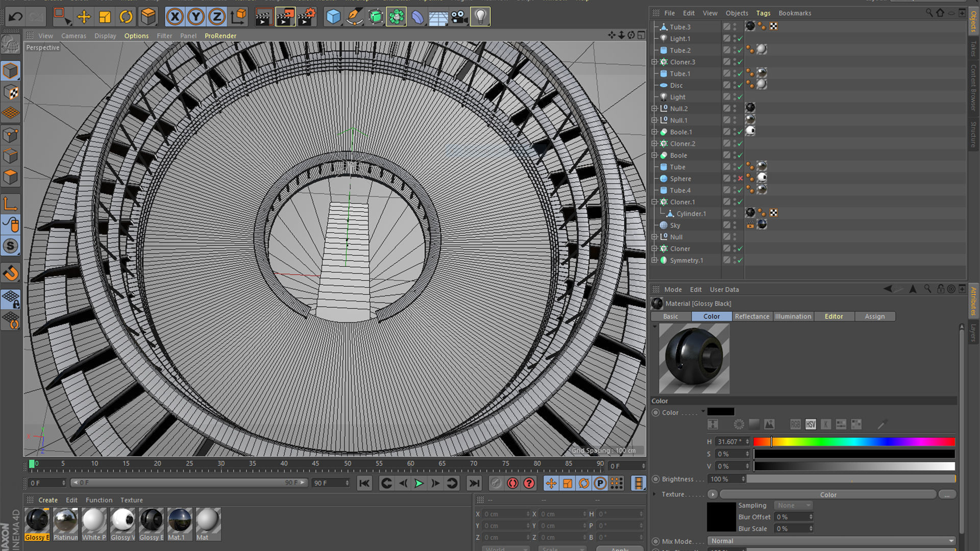The height and width of the screenshot is (551, 980).
Task: Switch to material Editor tab
Action: pos(834,316)
